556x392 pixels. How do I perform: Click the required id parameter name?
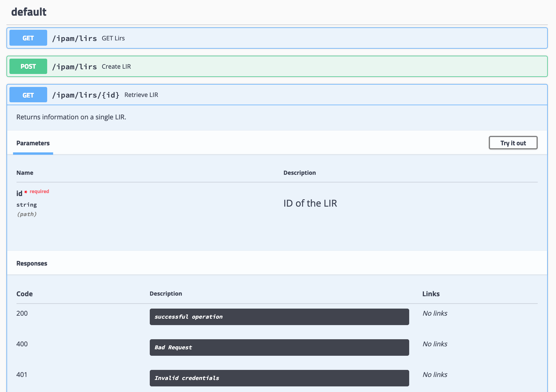point(19,193)
